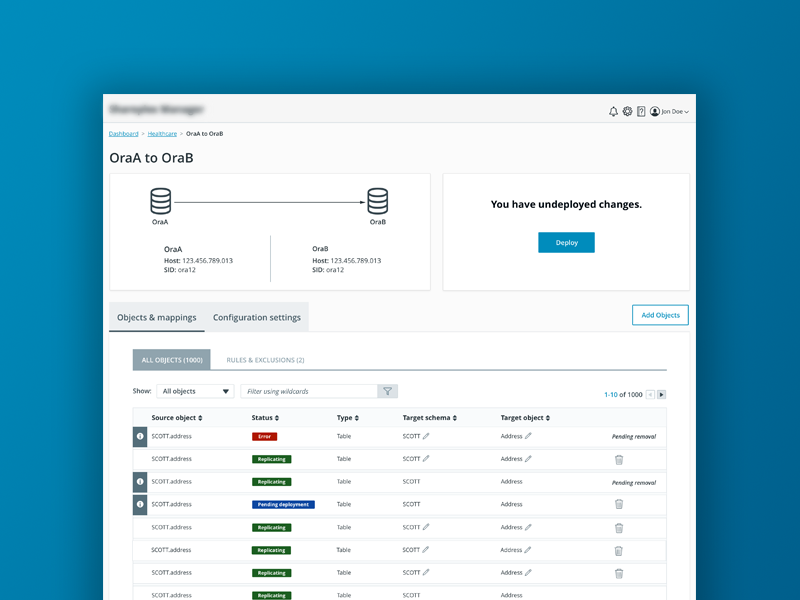This screenshot has height=600, width=800.
Task: Click the You have undeployed changes message
Action: pos(566,204)
